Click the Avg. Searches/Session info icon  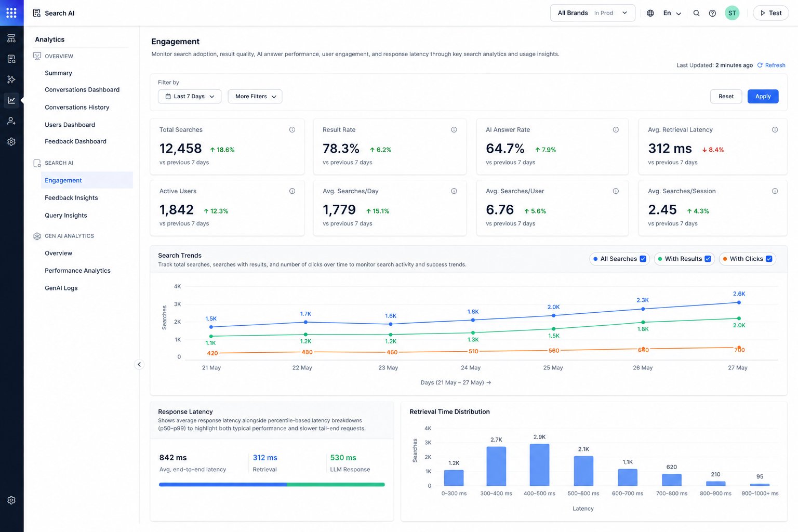(775, 191)
